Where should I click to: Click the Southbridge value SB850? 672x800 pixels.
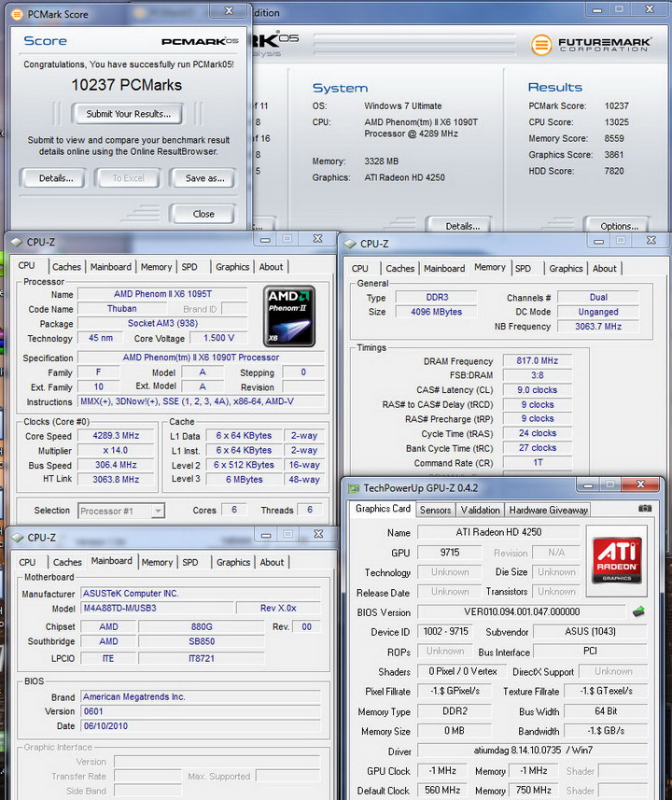pos(202,641)
